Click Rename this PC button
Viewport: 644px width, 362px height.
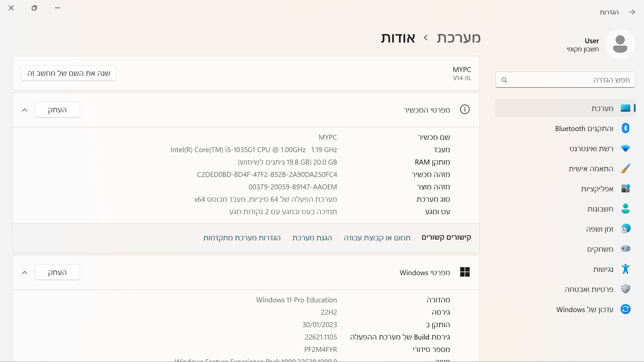pyautogui.click(x=68, y=73)
